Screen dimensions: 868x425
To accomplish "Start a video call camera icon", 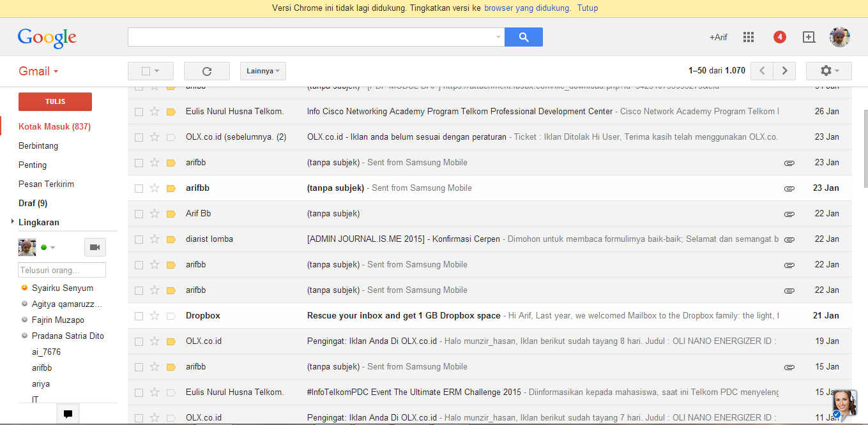I will [95, 247].
